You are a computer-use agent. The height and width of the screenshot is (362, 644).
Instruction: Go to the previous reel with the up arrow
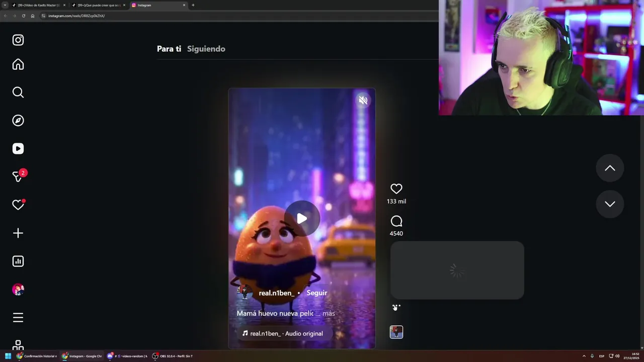[610, 168]
